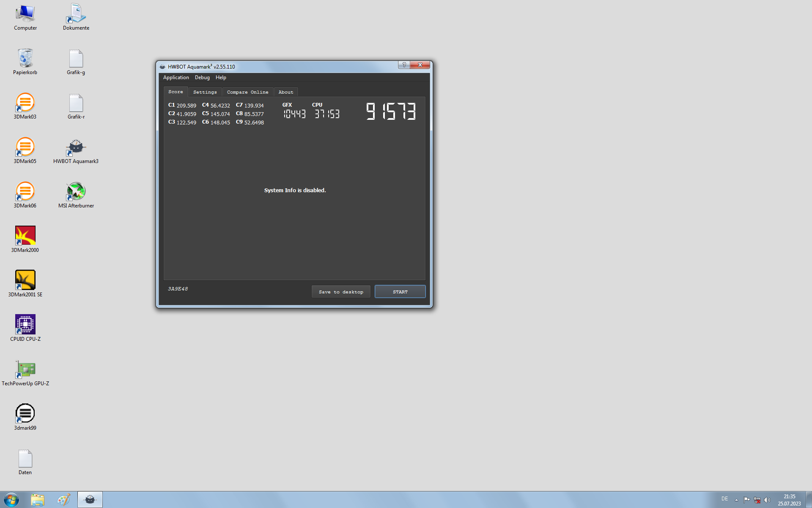The height and width of the screenshot is (508, 812).
Task: Click the C7 value 139.934
Action: 254,105
